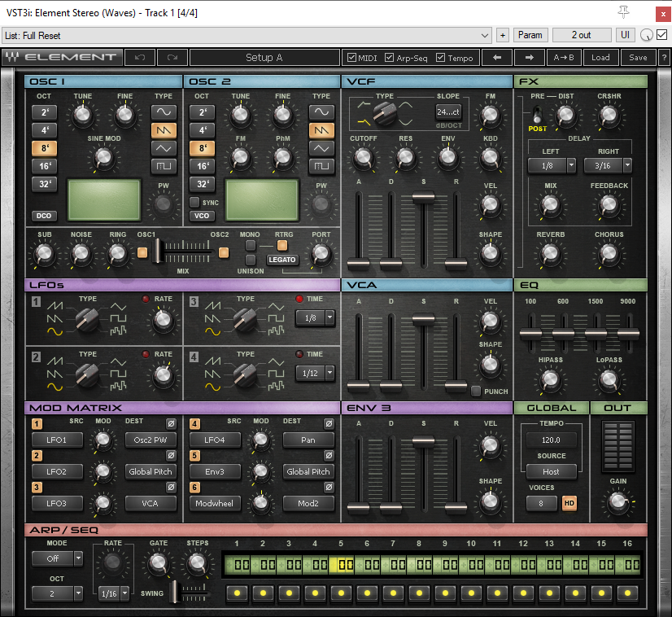Click EQ 100 Hz band slider
The height and width of the screenshot is (617, 672).
(x=530, y=333)
